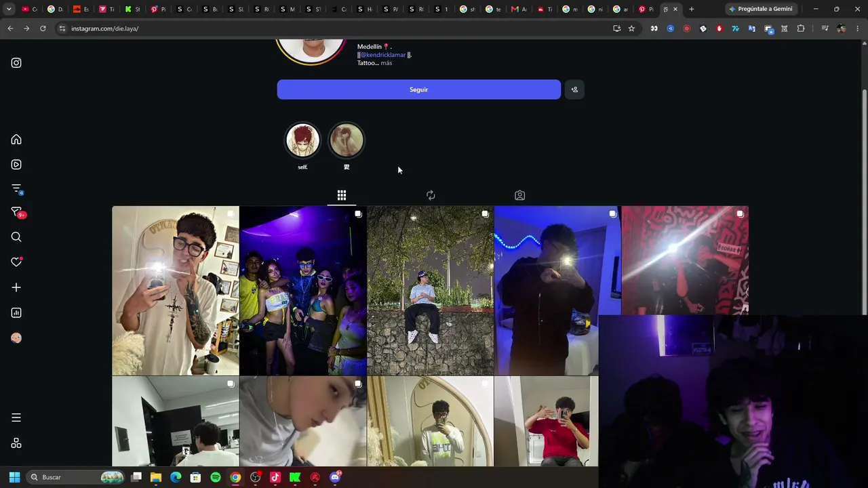The height and width of the screenshot is (488, 868).
Task: Open post of guy with glasses mirror selfie
Action: [176, 291]
